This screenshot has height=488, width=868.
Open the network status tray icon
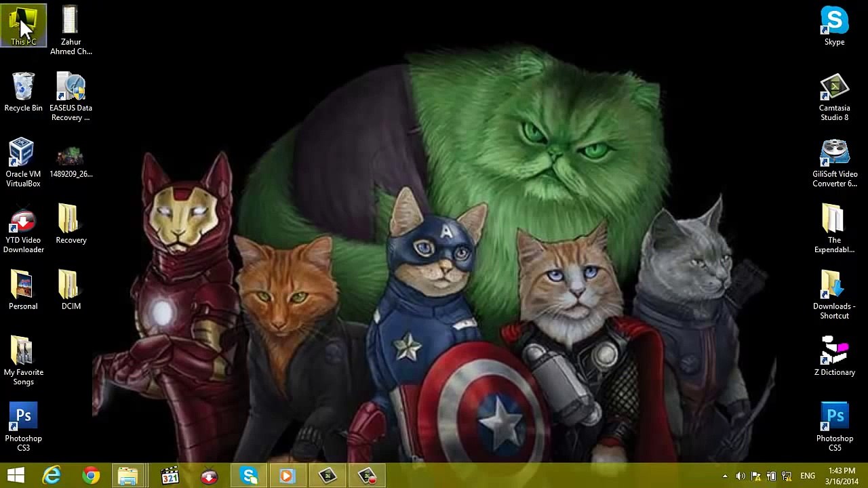(x=787, y=476)
